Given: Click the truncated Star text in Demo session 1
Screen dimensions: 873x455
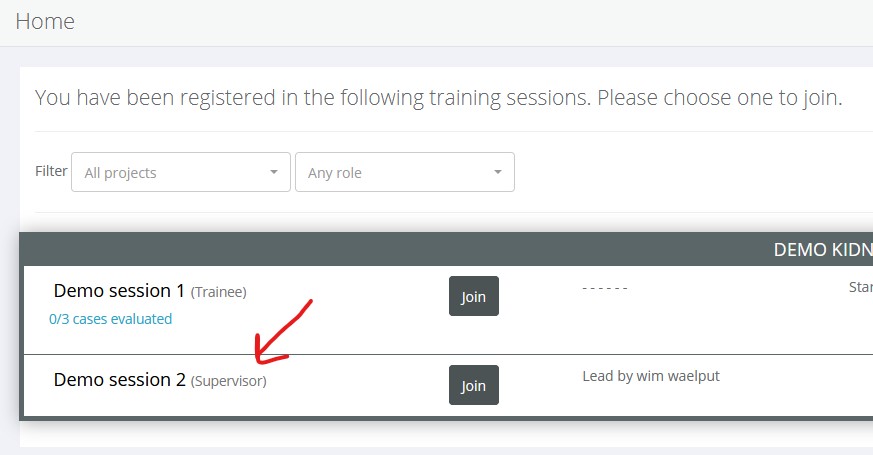Looking at the screenshot, I should [x=860, y=287].
